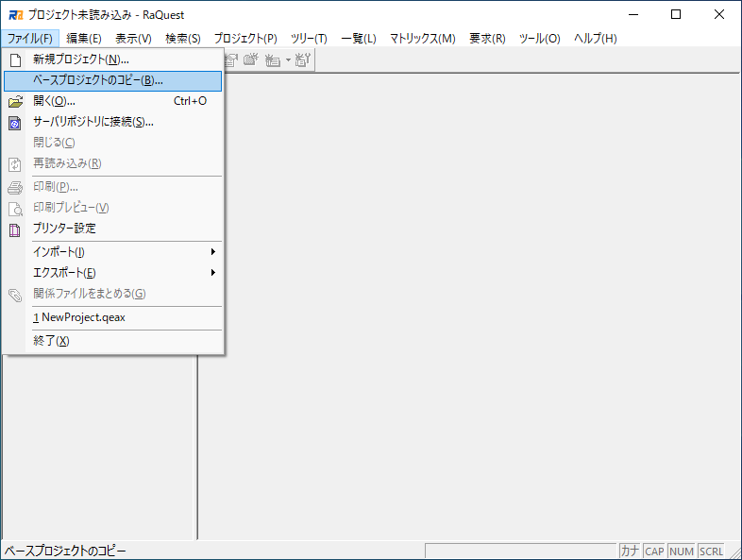
Task: Click the RaQuest app icon in title bar
Action: pyautogui.click(x=16, y=15)
